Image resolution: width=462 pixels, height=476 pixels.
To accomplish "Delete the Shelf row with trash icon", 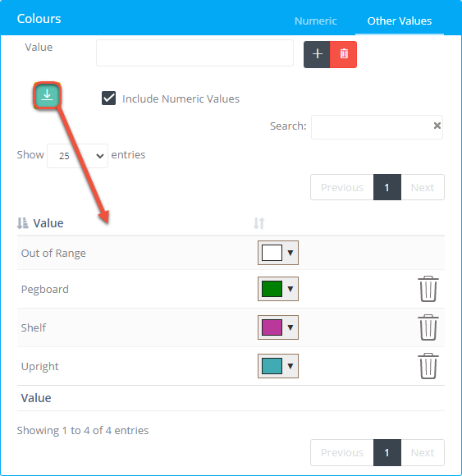I will click(428, 327).
